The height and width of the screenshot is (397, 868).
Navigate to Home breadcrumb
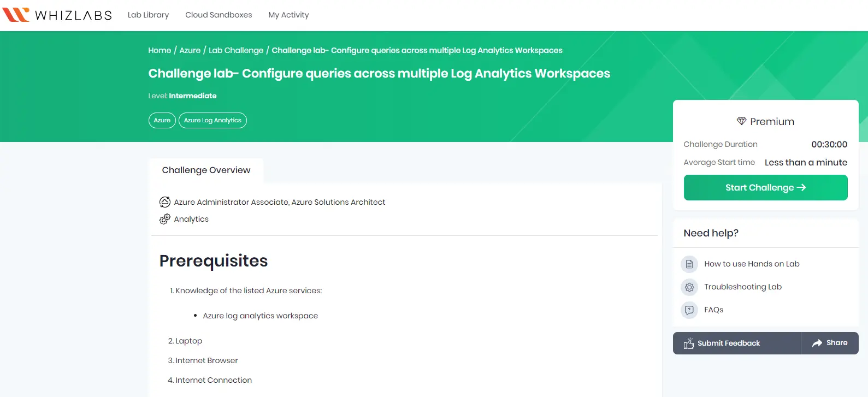pyautogui.click(x=160, y=50)
